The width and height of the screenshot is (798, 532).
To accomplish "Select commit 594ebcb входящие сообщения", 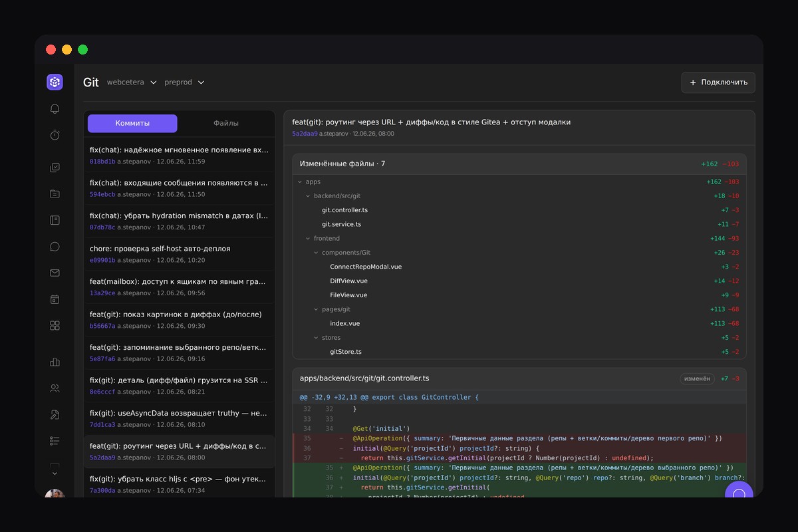I will (x=180, y=188).
